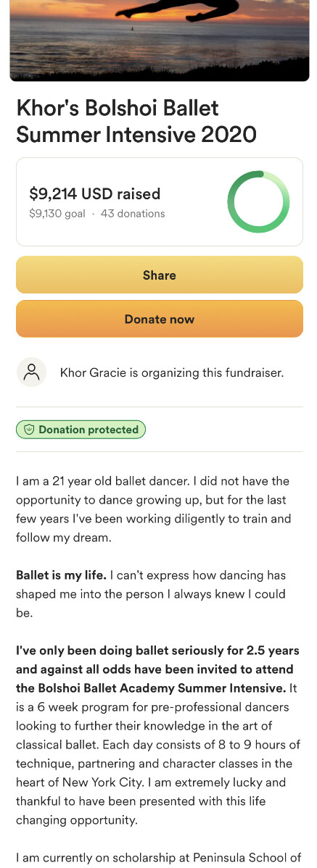
Task: Tap the orange Donate now button
Action: pyautogui.click(x=160, y=319)
